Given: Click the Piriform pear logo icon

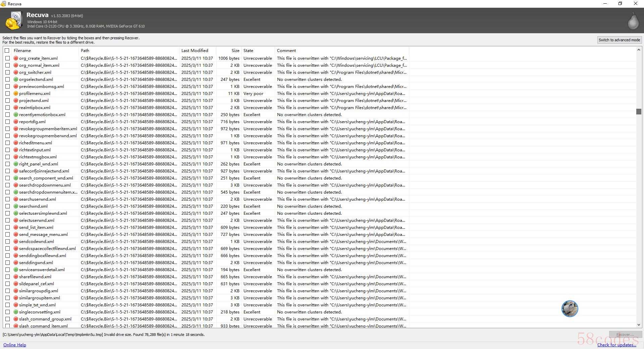Looking at the screenshot, I should tap(633, 20).
